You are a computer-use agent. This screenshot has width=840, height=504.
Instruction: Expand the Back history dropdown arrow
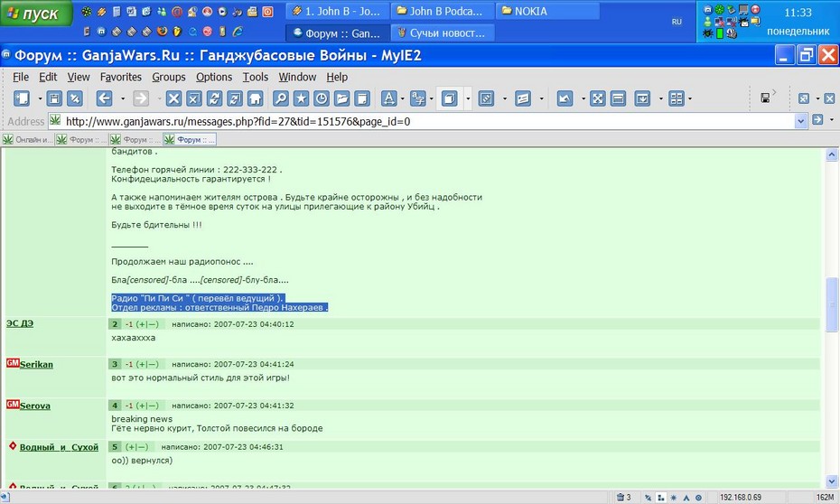click(123, 98)
